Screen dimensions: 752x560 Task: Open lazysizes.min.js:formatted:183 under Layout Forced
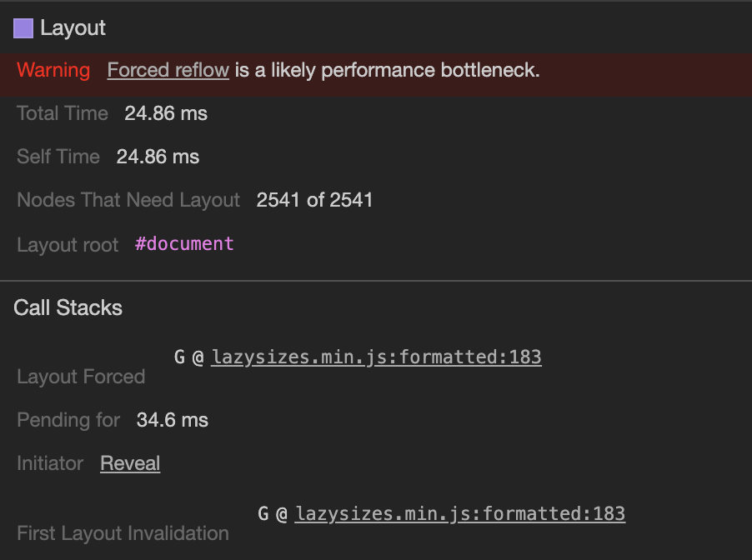coord(377,357)
